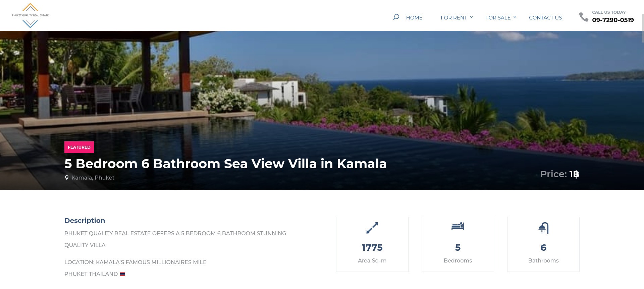Click the area arrows icon
This screenshot has height=289, width=644.
pos(372,228)
